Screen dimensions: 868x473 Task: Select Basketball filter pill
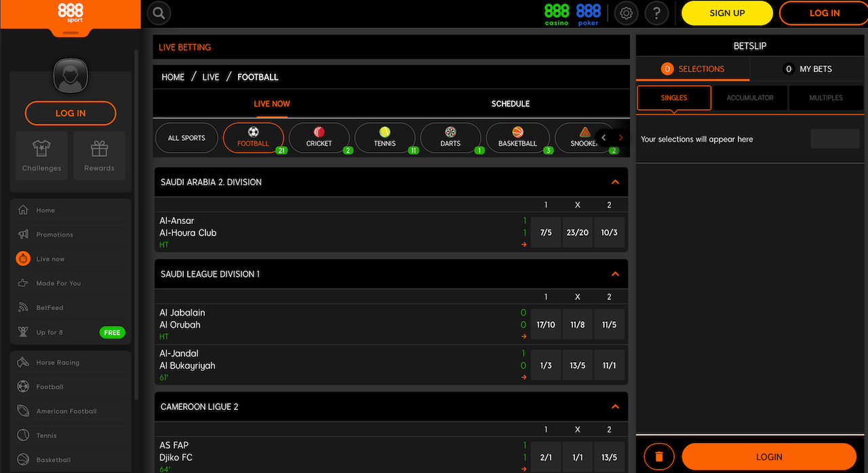pyautogui.click(x=517, y=138)
